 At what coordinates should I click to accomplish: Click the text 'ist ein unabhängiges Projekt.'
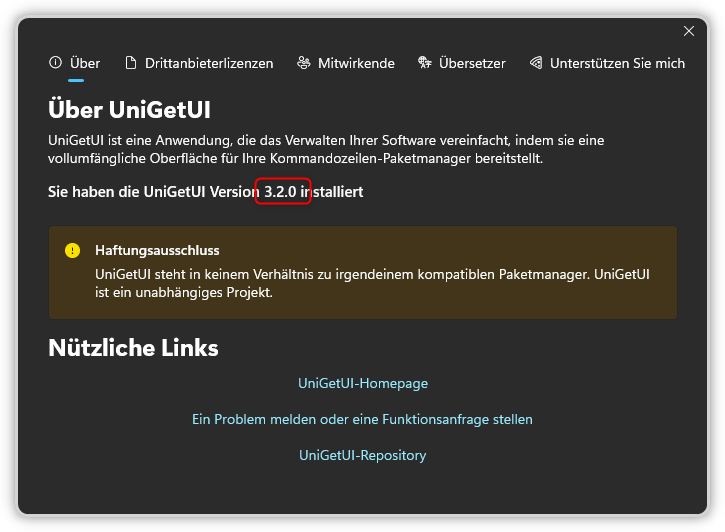coord(184,293)
